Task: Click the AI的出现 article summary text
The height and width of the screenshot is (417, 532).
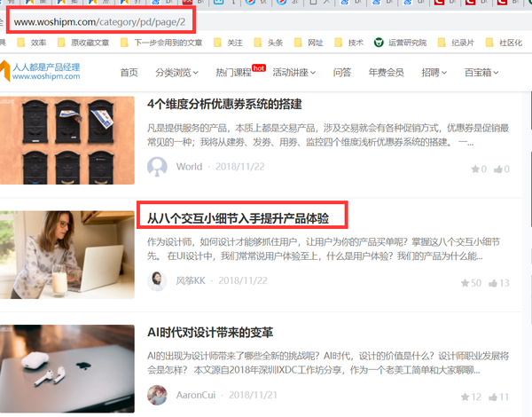Action: tap(328, 363)
